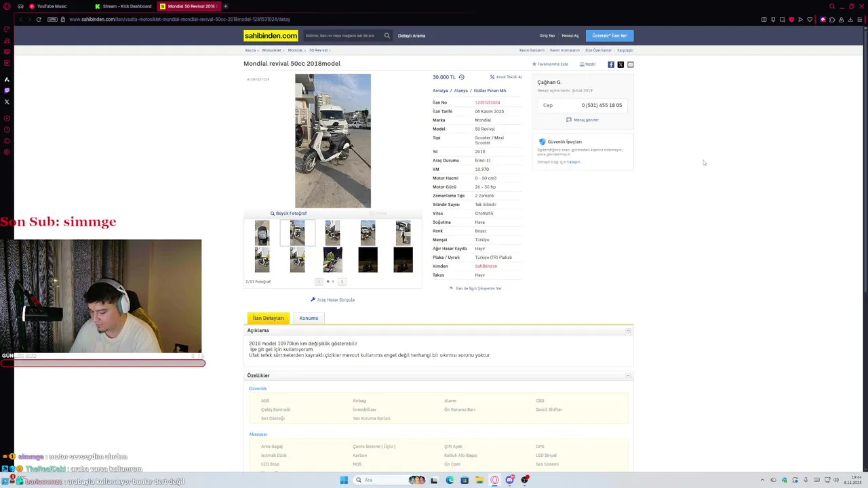Open Opera GX taskbar icon
The height and width of the screenshot is (488, 868).
pos(494,480)
